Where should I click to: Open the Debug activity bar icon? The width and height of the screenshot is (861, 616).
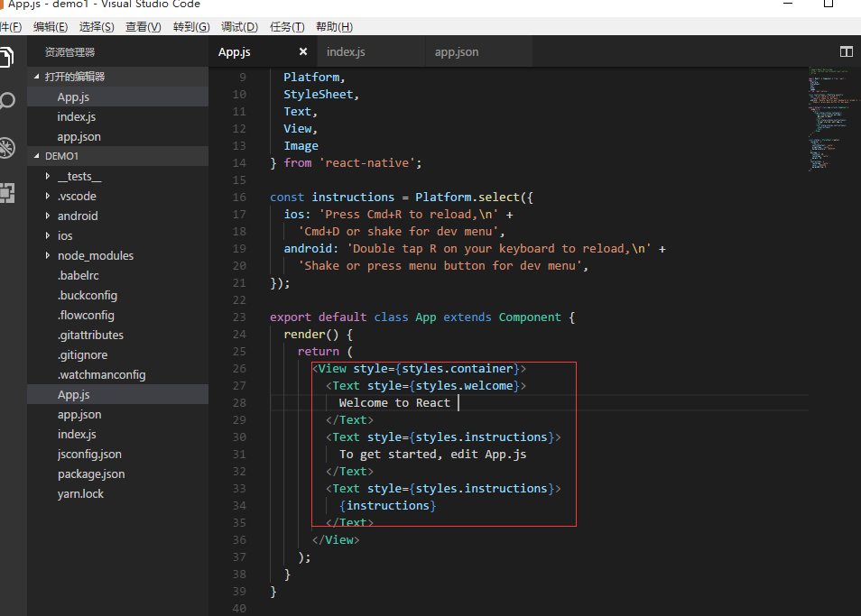[6, 148]
